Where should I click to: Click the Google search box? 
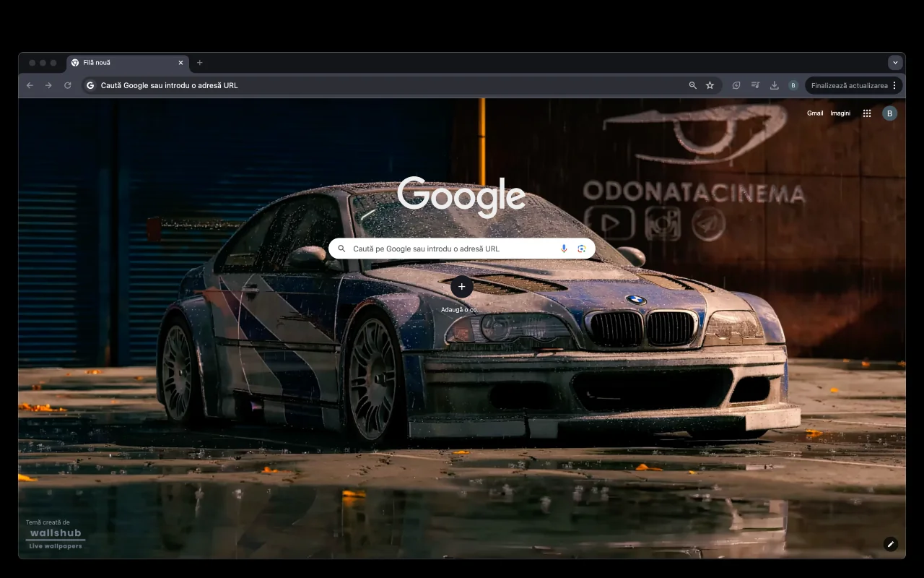coord(462,249)
